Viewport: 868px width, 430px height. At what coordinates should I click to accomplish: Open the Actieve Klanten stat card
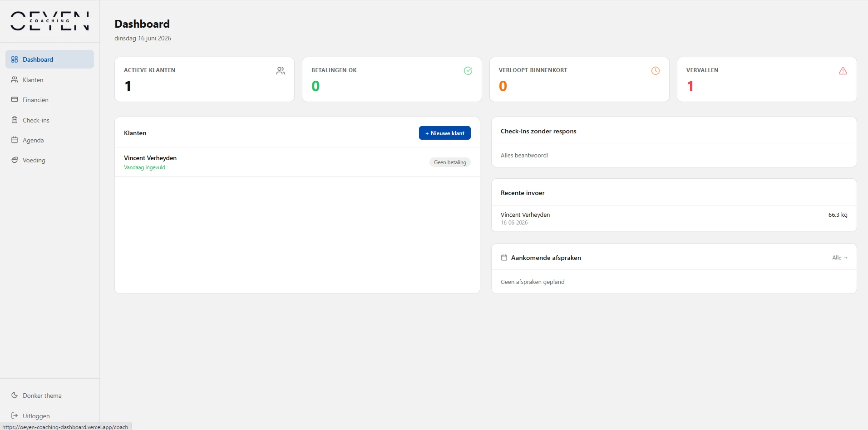point(204,79)
